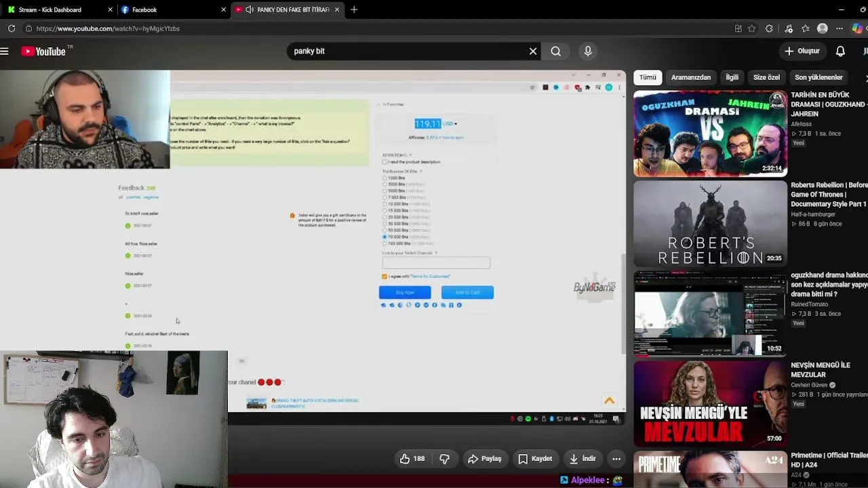Screen dimensions: 868x488
Task: Click the 'Add to Cart' button in video
Action: coord(467,292)
